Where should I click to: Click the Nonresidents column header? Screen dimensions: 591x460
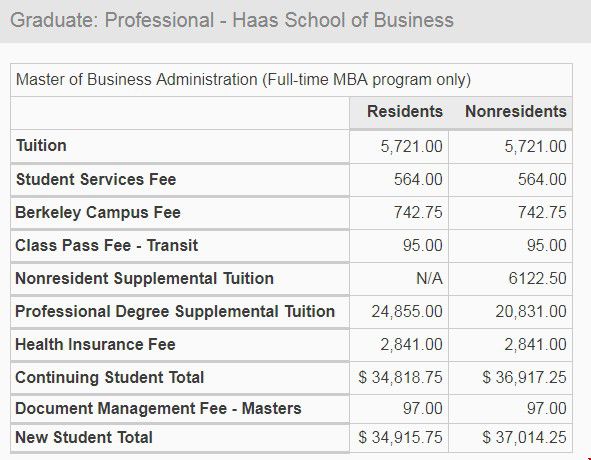pos(516,112)
